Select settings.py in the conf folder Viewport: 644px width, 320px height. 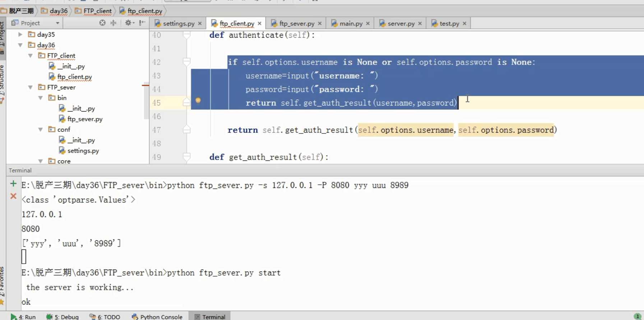79,151
